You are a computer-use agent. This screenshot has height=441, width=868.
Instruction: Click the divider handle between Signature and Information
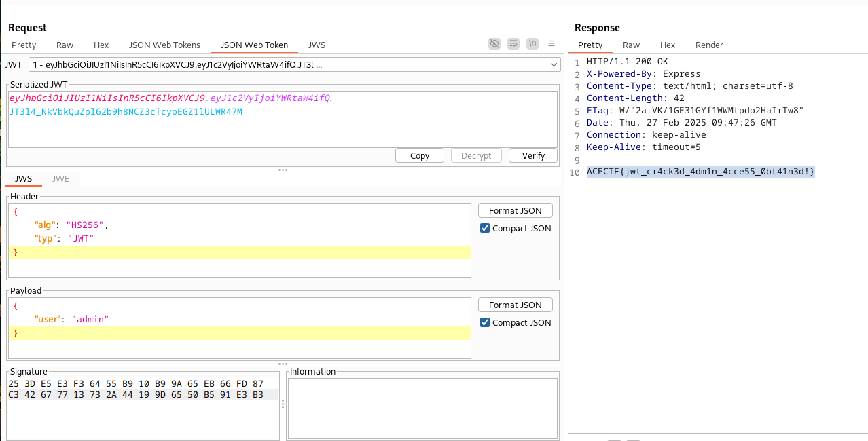[x=283, y=406]
